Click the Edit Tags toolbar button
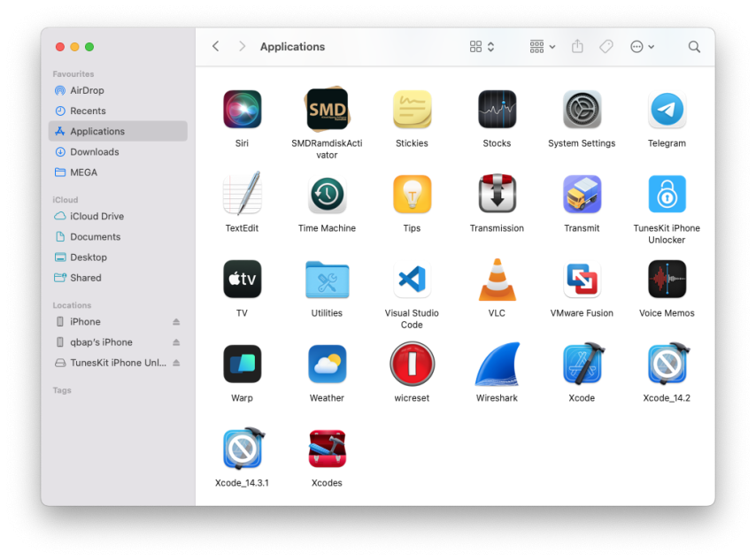Screen dimensions: 756x560 tap(606, 46)
